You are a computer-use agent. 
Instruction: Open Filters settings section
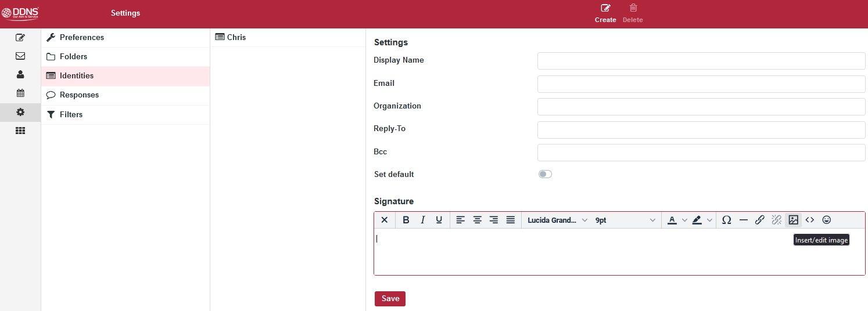pos(125,114)
